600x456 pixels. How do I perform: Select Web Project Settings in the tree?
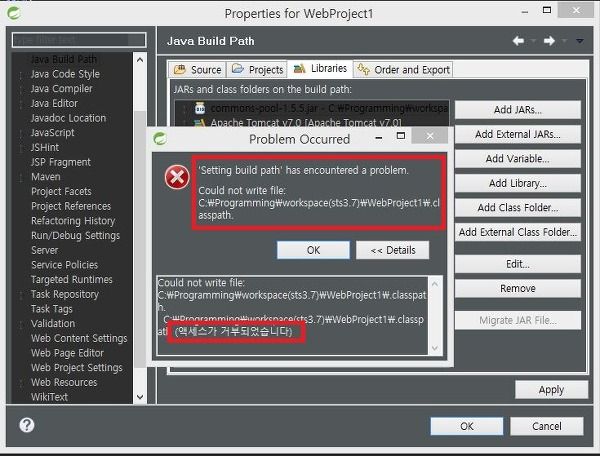click(77, 367)
